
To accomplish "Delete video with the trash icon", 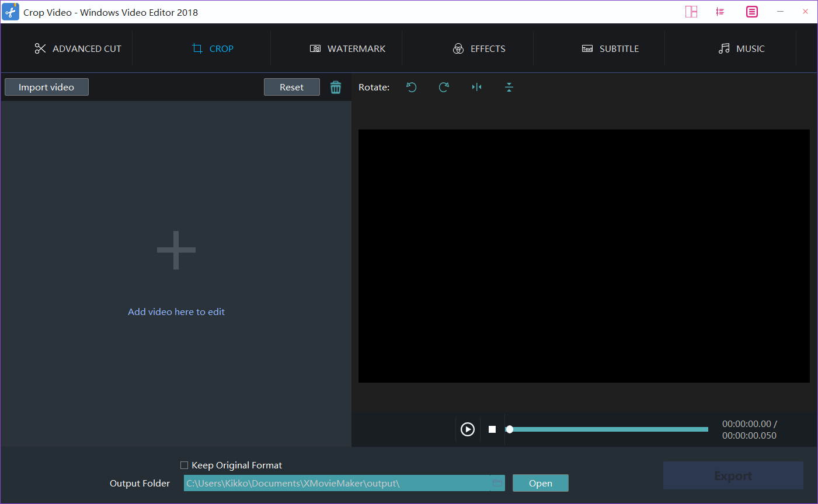I will point(336,87).
